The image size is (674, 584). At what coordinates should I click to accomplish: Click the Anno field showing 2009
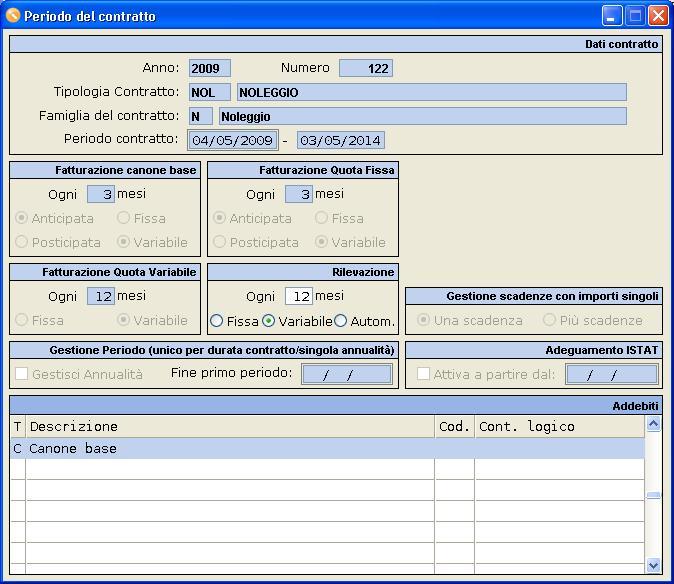210,68
